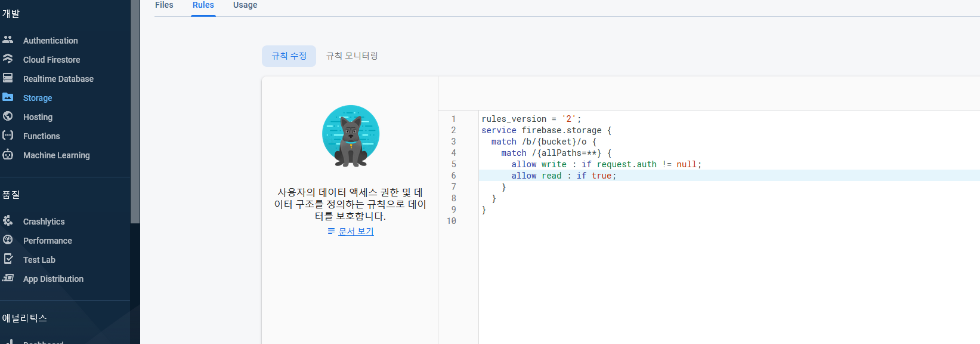Select the 규칙 수정 tab
The image size is (980, 344).
[289, 56]
